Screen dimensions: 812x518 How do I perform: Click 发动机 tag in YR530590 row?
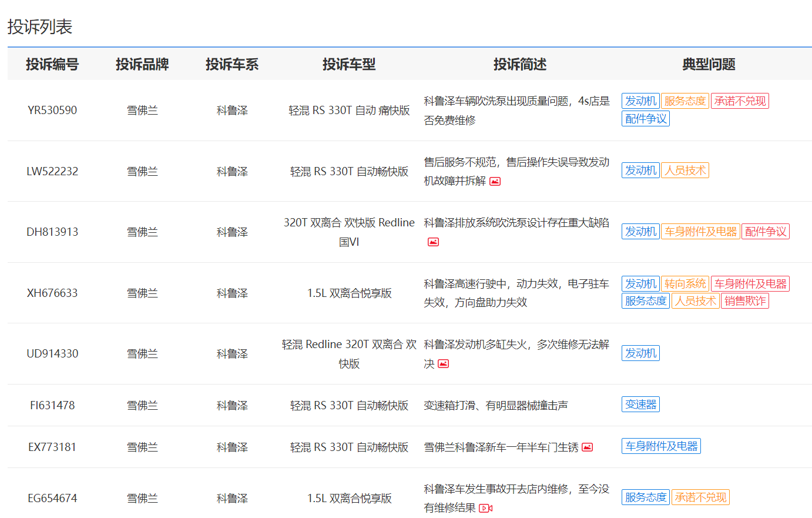click(x=640, y=101)
